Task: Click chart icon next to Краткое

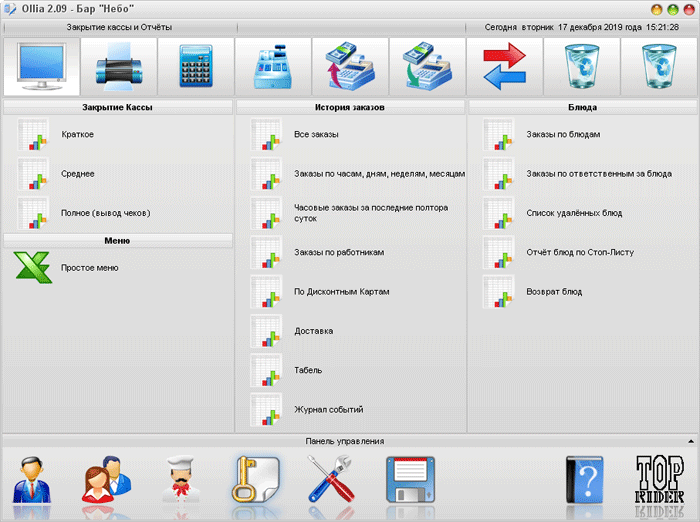Action: pos(33,134)
